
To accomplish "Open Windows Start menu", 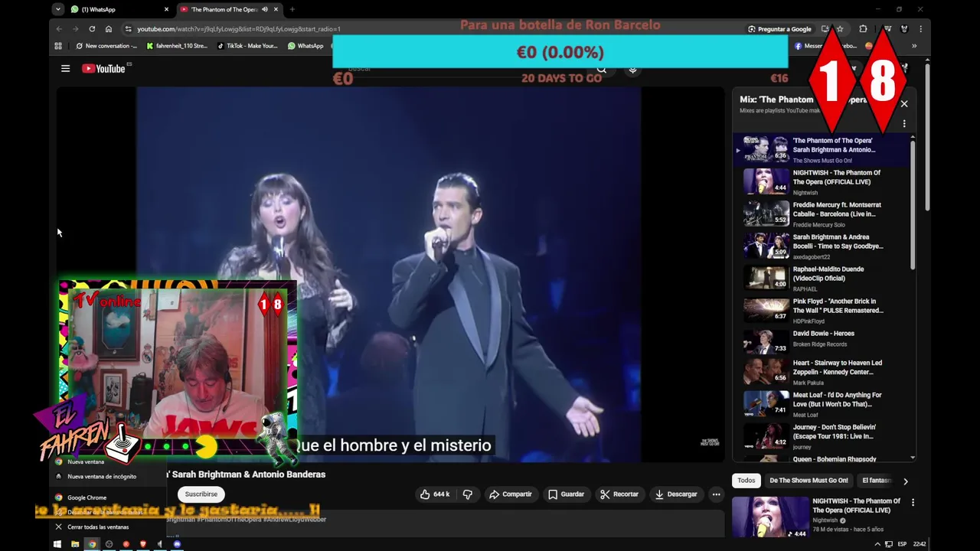I will click(57, 544).
